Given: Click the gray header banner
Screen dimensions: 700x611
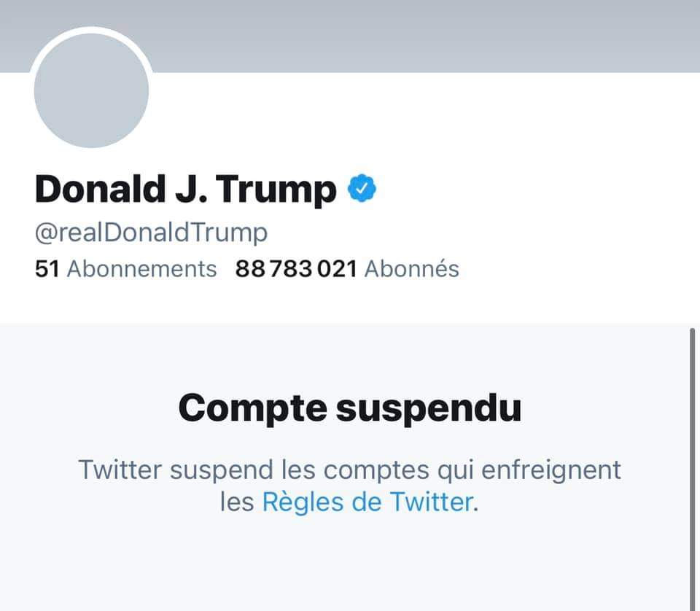Looking at the screenshot, I should click(423, 35).
